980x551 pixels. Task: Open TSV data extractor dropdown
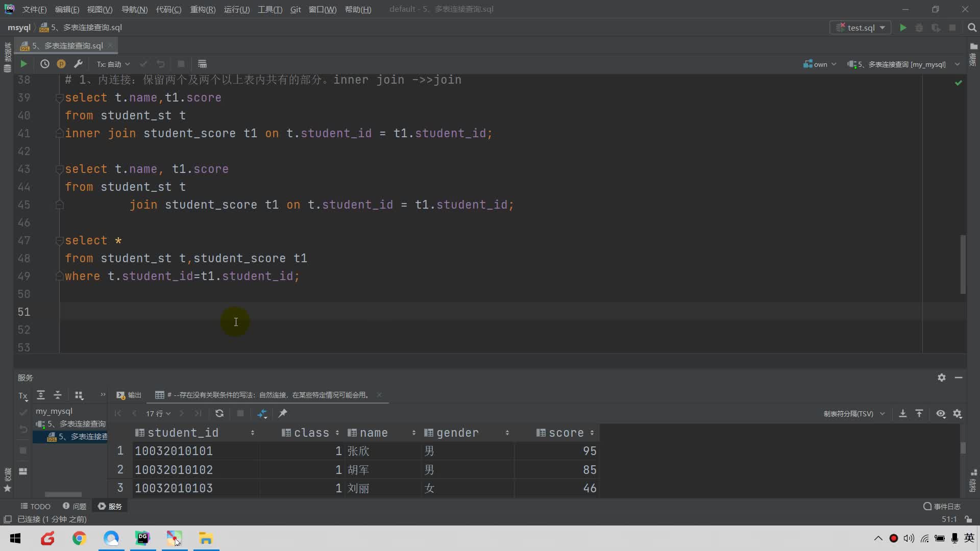point(854,413)
